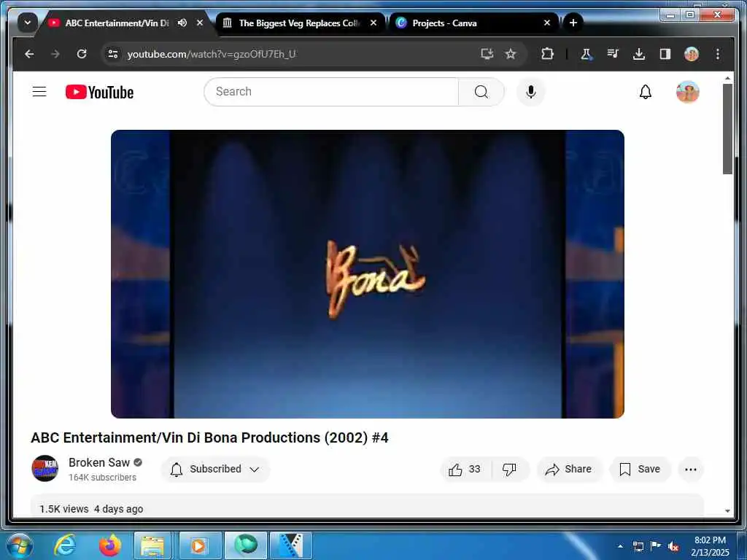
Task: Open a new browser tab
Action: (x=573, y=23)
